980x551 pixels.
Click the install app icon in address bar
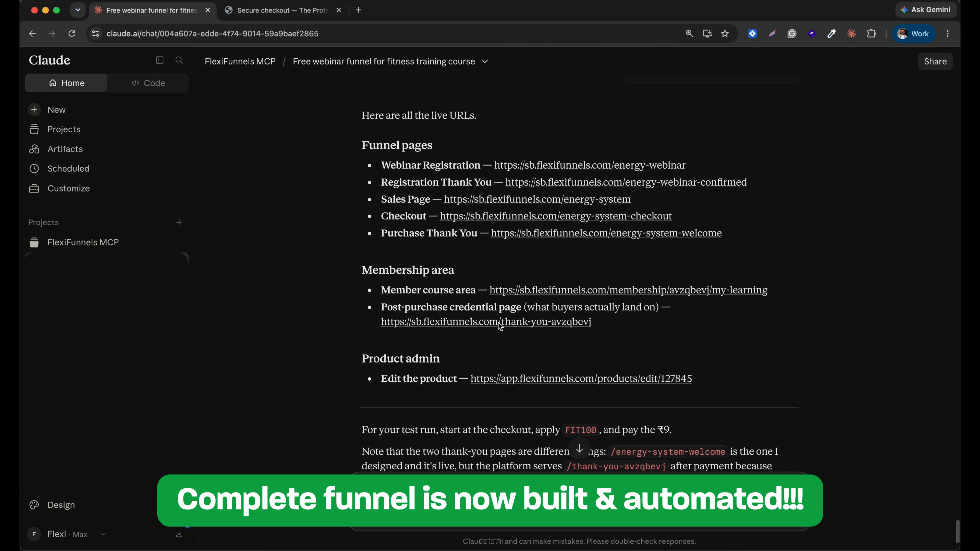click(707, 33)
